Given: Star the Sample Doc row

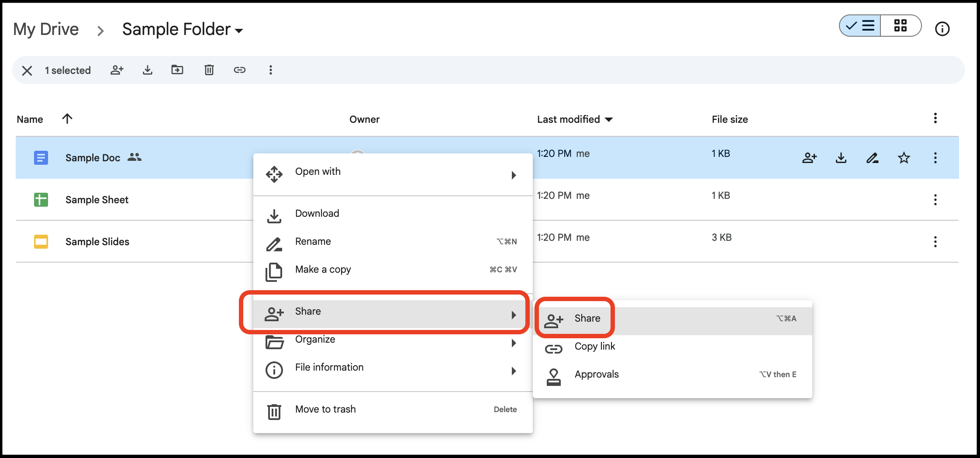Looking at the screenshot, I should click(904, 158).
